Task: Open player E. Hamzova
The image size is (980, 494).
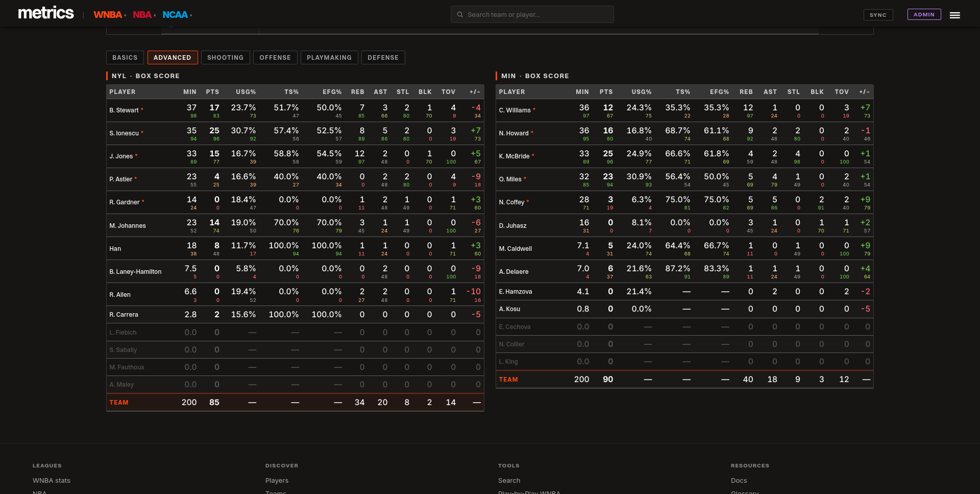Action: [x=516, y=292]
